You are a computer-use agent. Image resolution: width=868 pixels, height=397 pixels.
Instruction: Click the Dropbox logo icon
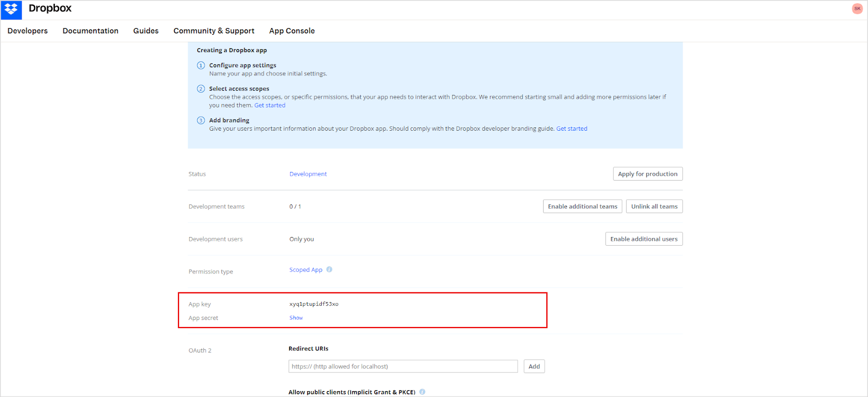[x=11, y=9]
